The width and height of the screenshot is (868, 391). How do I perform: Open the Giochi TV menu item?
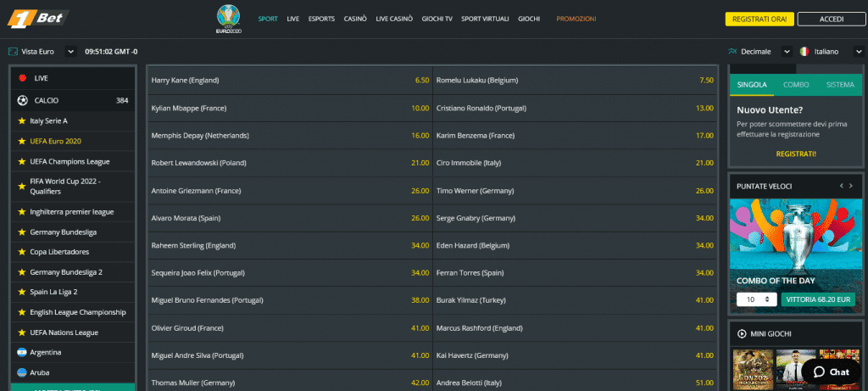point(437,19)
